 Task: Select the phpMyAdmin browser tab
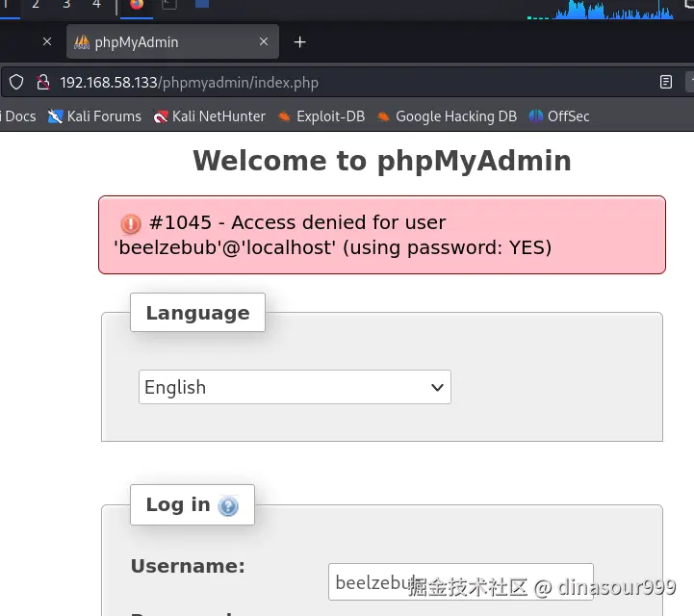[x=172, y=42]
